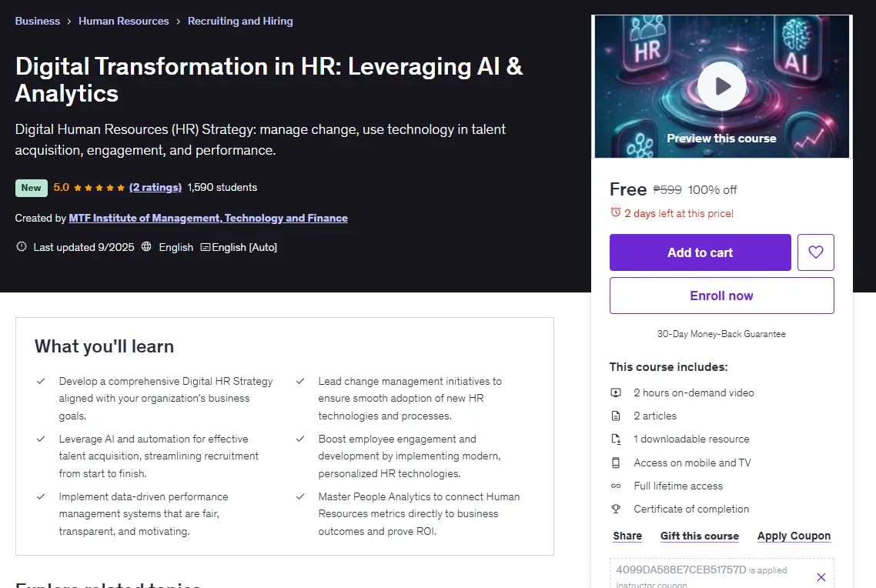The width and height of the screenshot is (876, 588).
Task: Click the Enroll now button
Action: point(722,296)
